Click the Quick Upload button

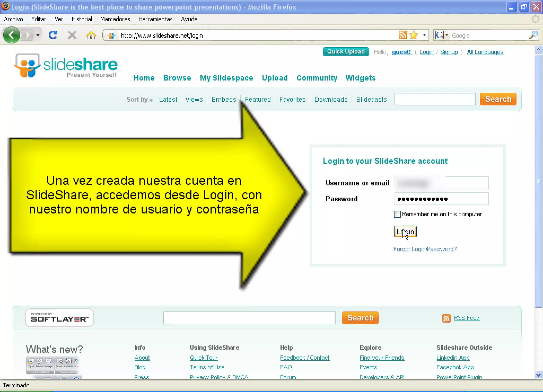pos(346,52)
